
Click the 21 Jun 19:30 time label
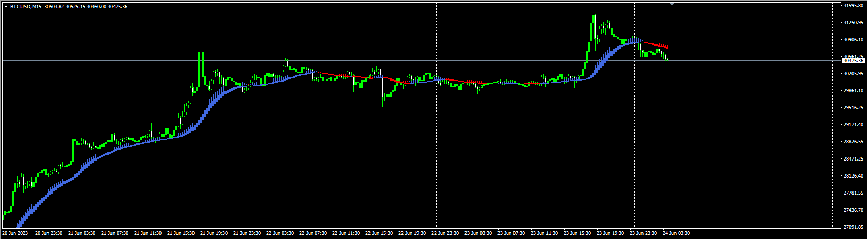click(214, 233)
